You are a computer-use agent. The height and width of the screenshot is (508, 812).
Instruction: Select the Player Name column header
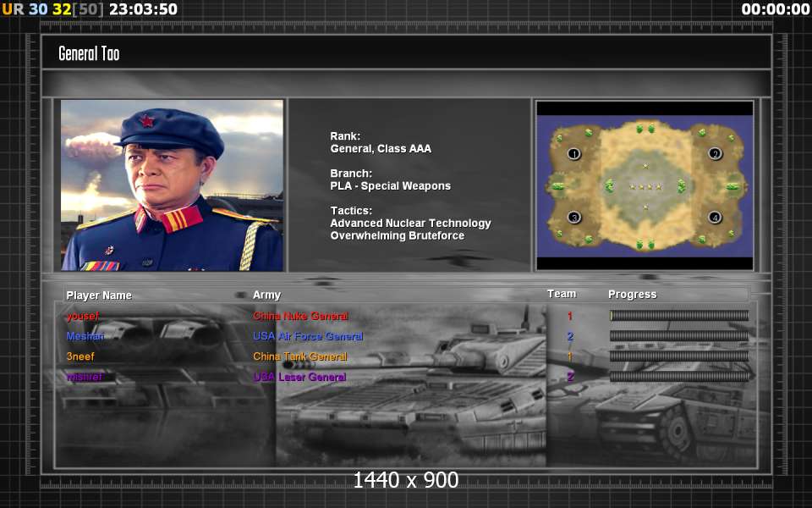click(99, 295)
